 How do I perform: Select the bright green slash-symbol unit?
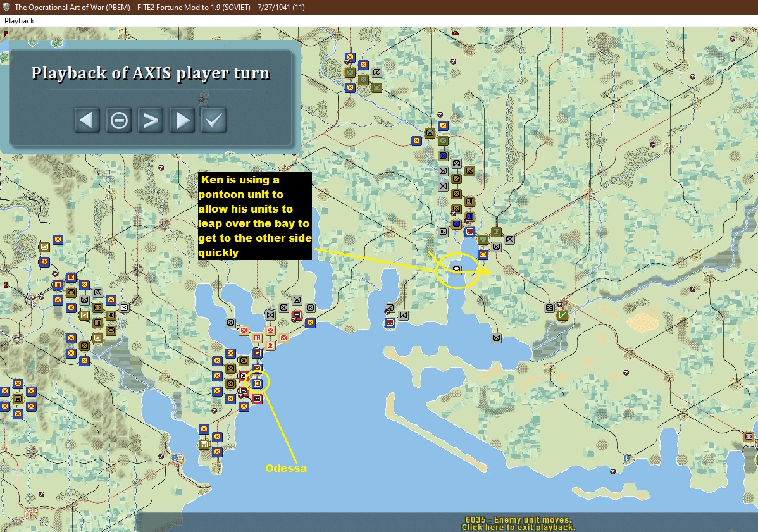tap(562, 316)
